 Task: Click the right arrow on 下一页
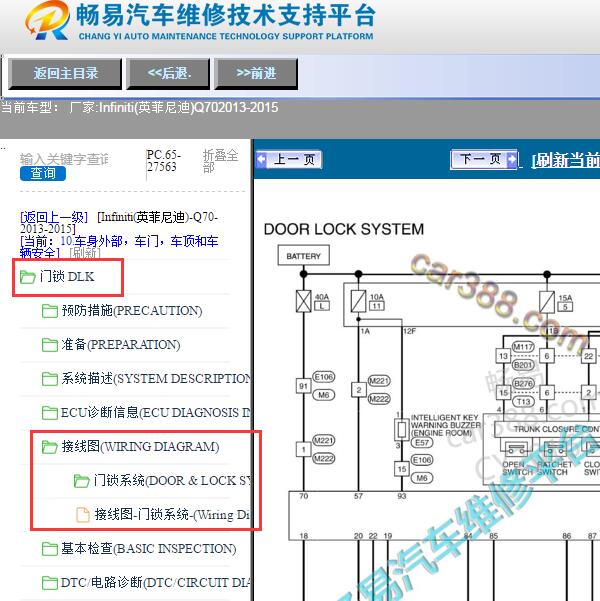512,159
